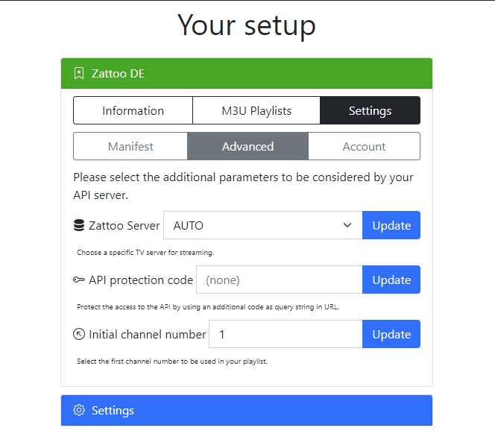Click 'Choose a specific TV server for streaming.' text

point(145,253)
